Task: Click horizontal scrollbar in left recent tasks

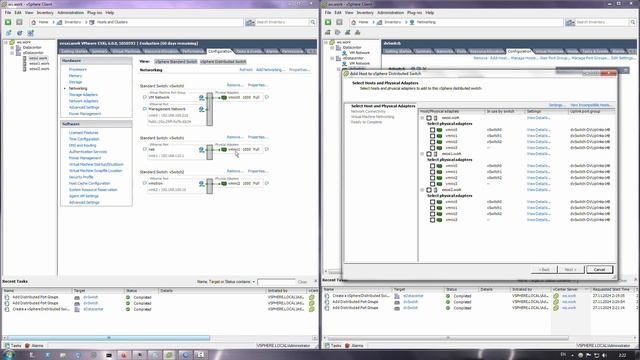Action: [x=108, y=338]
